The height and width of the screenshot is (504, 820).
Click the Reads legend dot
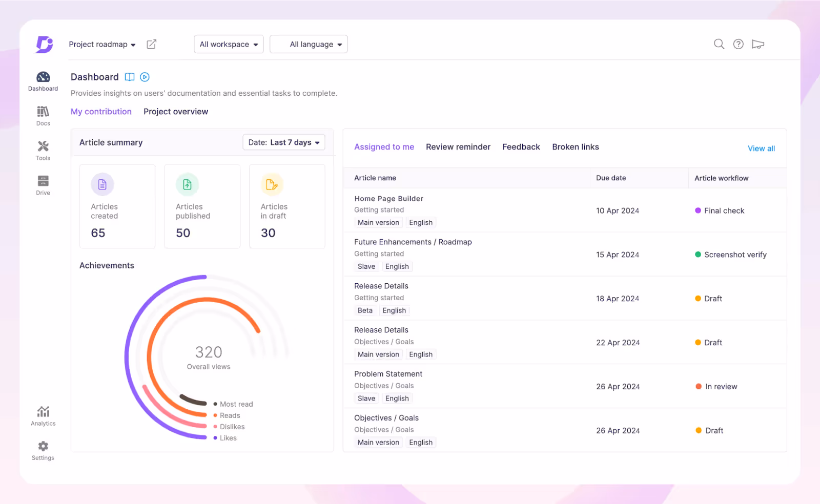click(215, 415)
